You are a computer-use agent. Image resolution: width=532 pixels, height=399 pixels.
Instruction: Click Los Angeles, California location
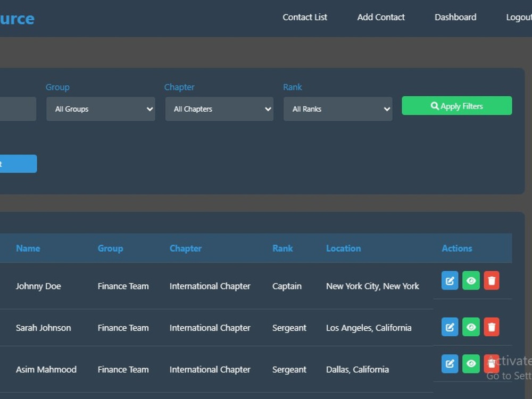(x=369, y=328)
